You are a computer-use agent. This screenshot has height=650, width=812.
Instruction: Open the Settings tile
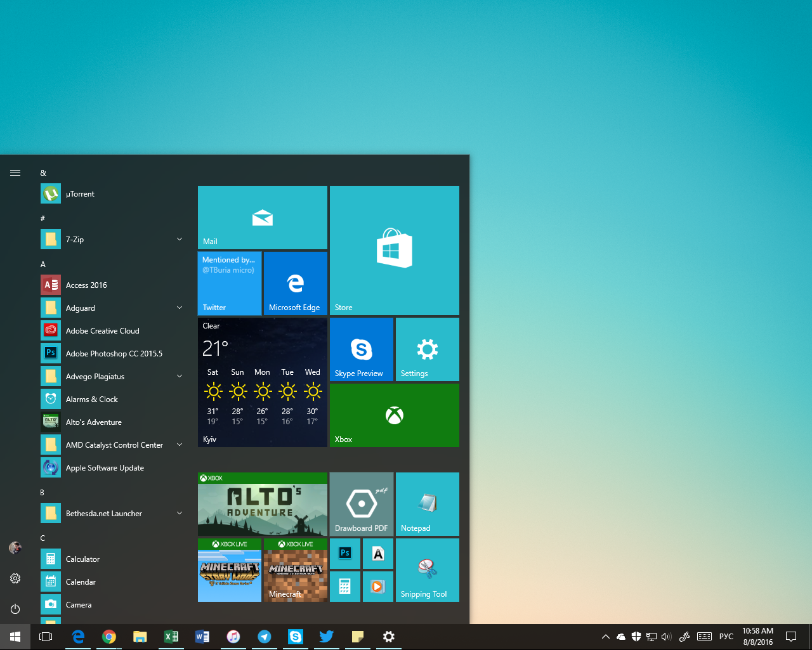tap(428, 349)
